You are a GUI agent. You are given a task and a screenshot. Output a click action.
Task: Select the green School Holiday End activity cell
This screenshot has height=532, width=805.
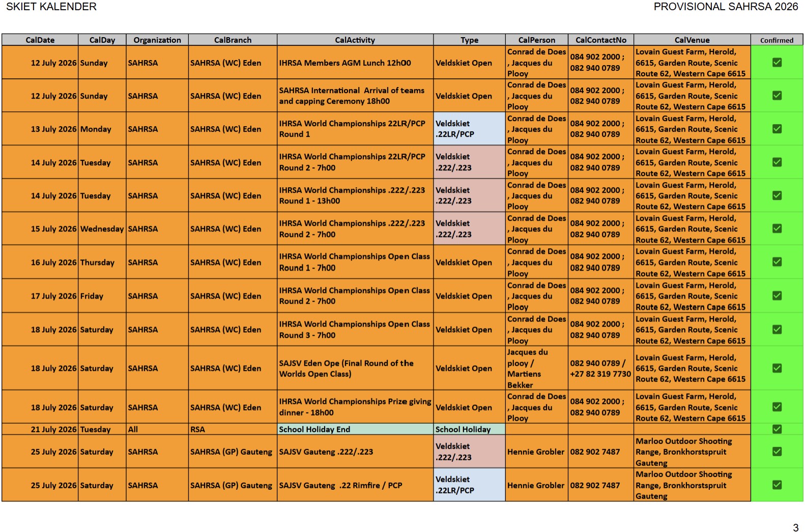355,429
